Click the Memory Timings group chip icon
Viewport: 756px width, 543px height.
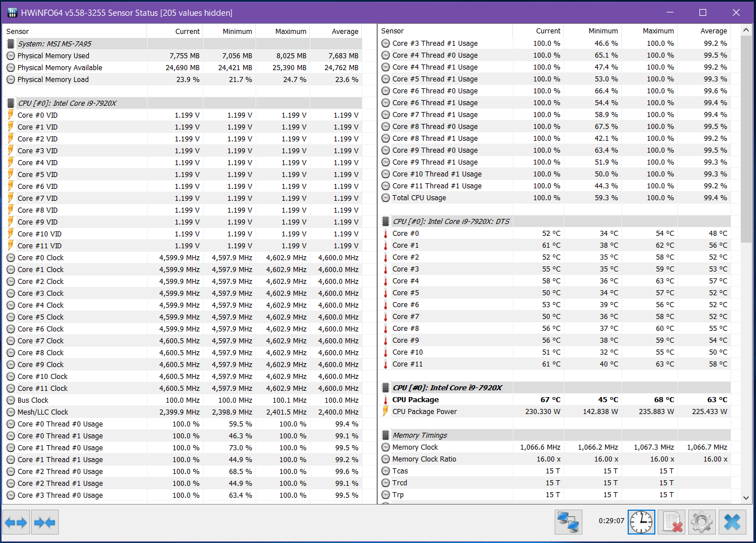pos(386,435)
